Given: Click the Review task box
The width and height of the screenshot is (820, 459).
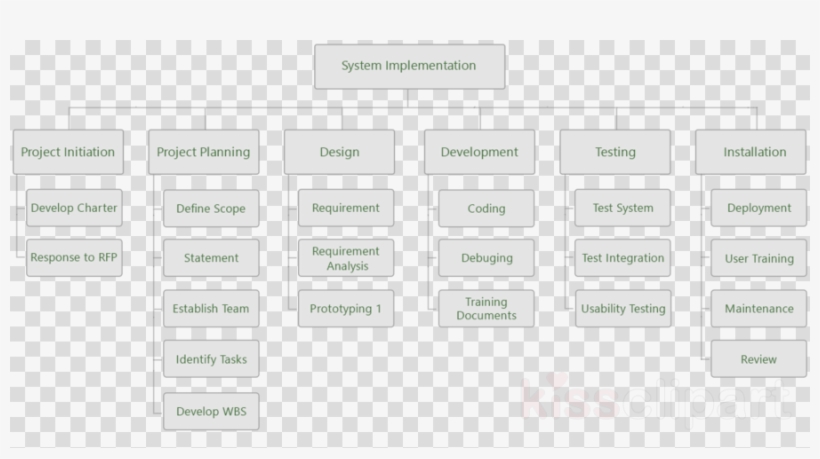Looking at the screenshot, I should pyautogui.click(x=759, y=359).
